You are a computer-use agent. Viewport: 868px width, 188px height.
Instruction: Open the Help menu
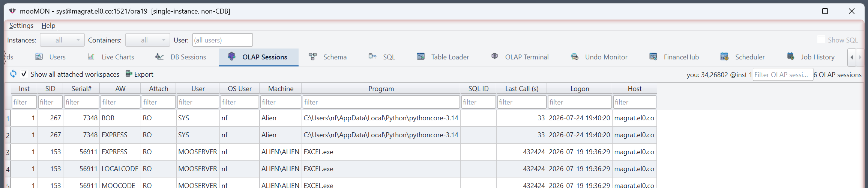[x=48, y=25]
